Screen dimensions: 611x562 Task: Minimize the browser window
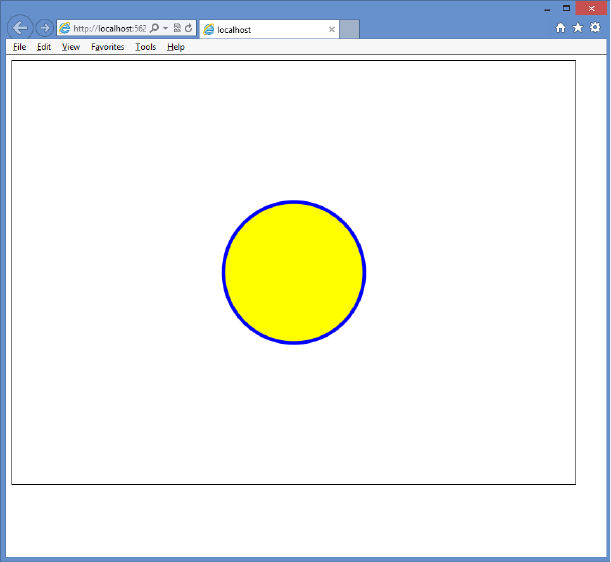pyautogui.click(x=547, y=9)
